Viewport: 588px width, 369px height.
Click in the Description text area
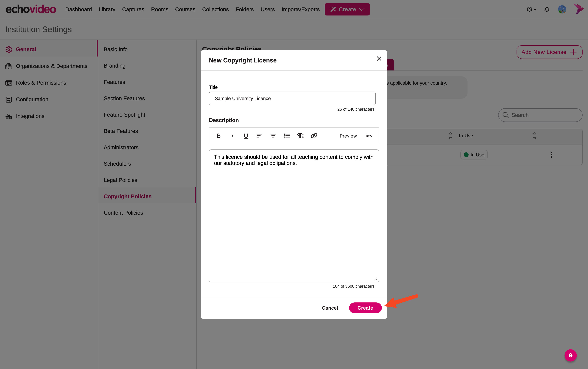point(294,216)
